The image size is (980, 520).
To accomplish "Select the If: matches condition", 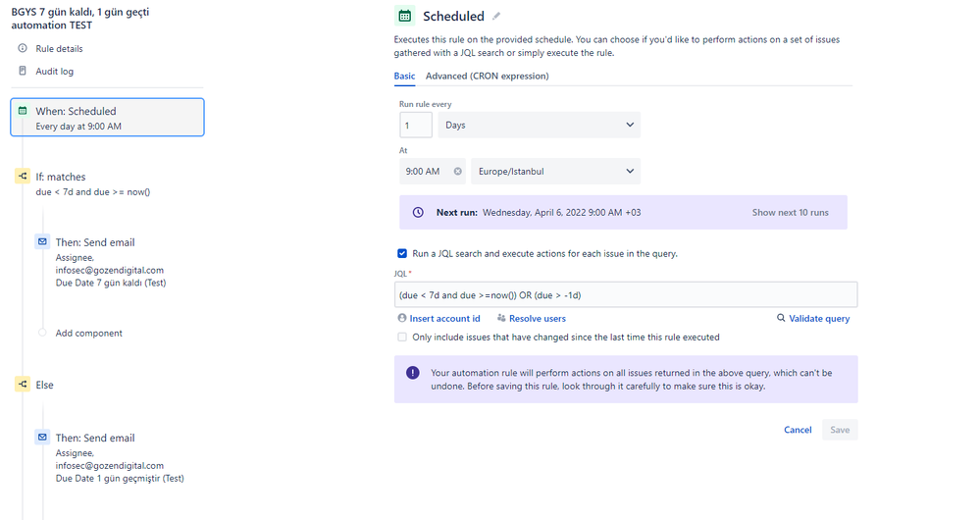I will click(x=61, y=177).
